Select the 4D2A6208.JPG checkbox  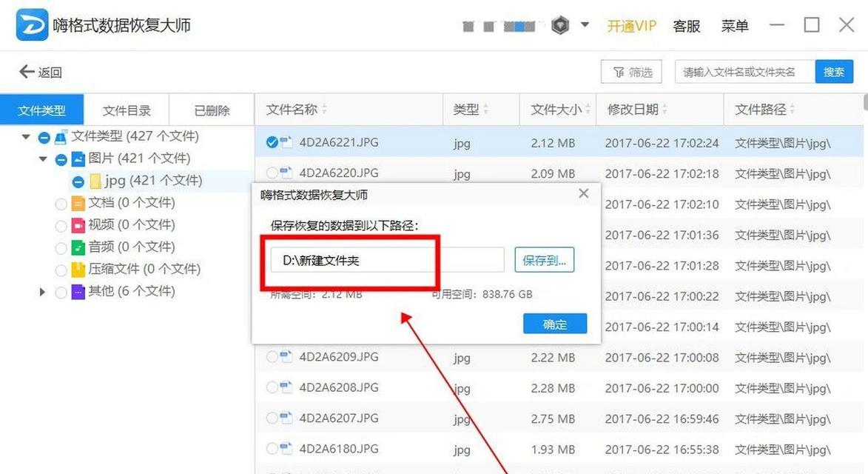[272, 387]
